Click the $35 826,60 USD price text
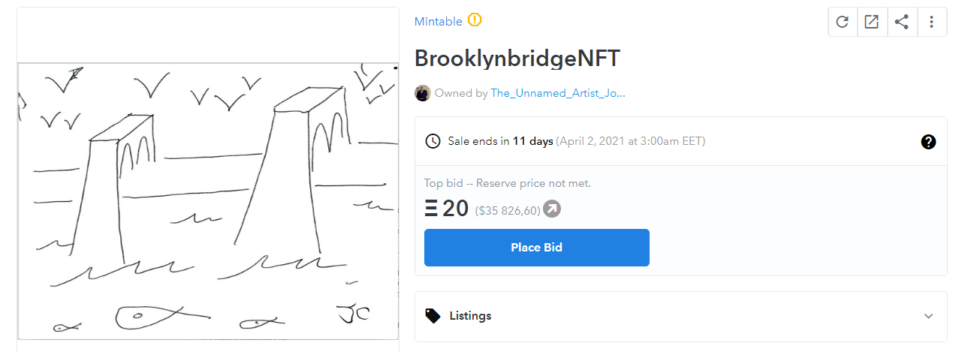Viewport: 980px width, 352px height. click(x=508, y=211)
